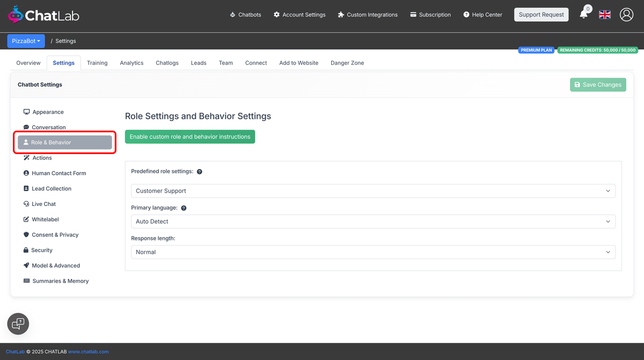The image size is (644, 360).
Task: Open the Response length dropdown
Action: click(x=373, y=252)
